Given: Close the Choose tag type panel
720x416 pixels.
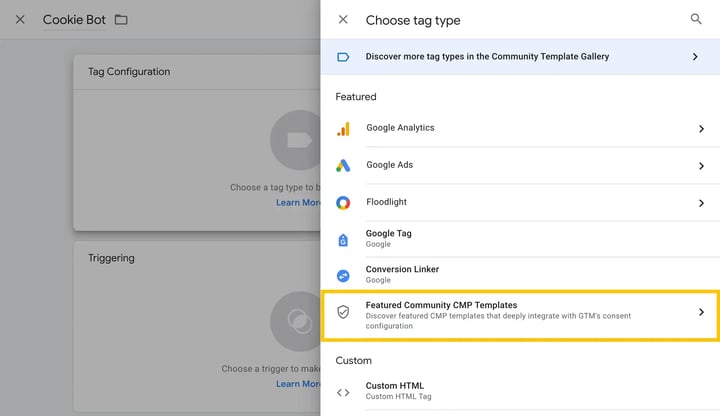Looking at the screenshot, I should [x=343, y=20].
